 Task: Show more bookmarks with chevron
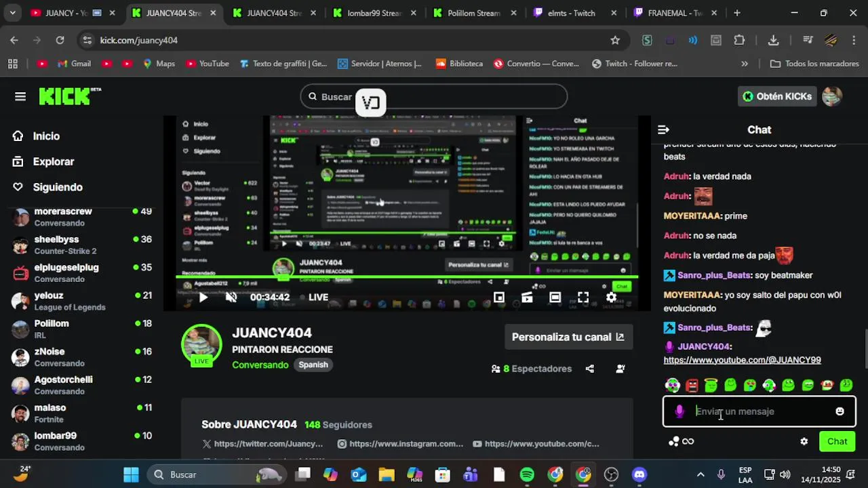point(745,64)
